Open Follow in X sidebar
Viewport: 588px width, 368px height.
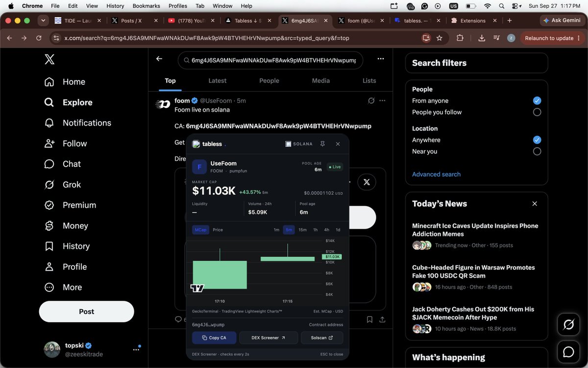click(x=66, y=144)
